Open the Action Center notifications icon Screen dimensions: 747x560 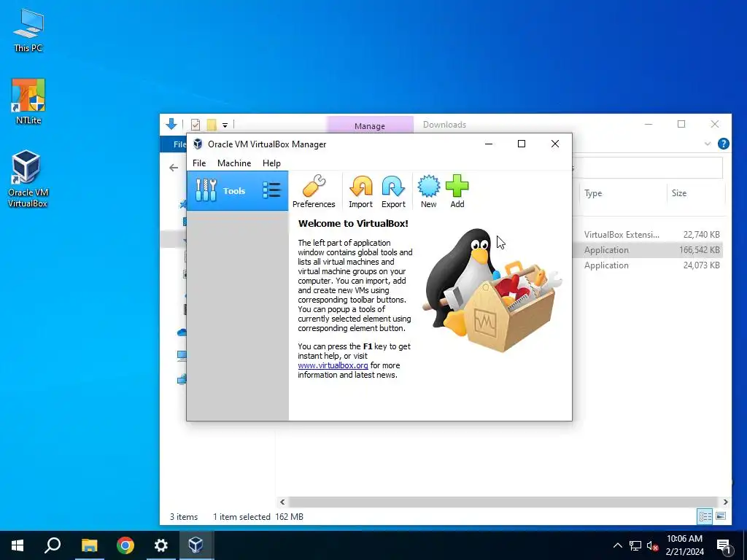point(724,546)
